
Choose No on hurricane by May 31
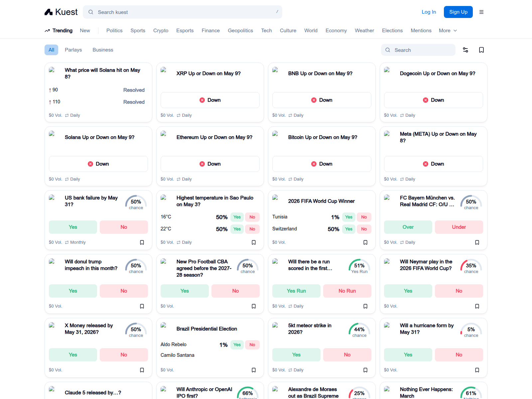pos(459,355)
